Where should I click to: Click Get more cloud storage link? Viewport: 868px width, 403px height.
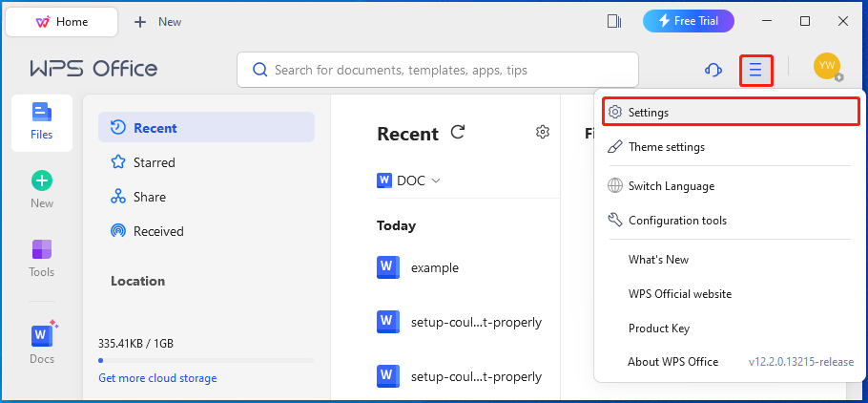[x=157, y=378]
